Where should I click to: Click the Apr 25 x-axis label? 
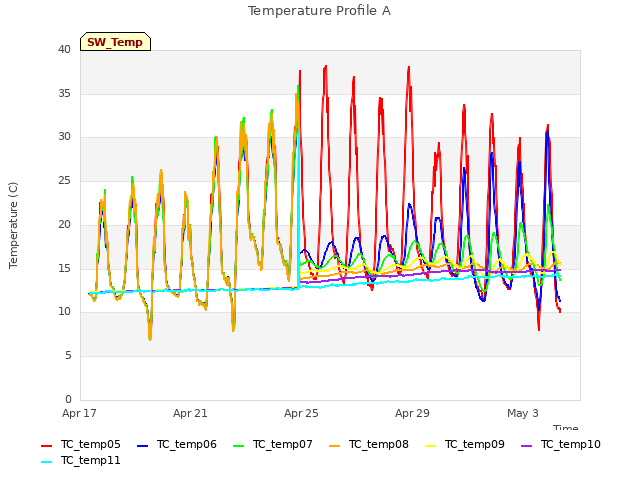click(301, 413)
